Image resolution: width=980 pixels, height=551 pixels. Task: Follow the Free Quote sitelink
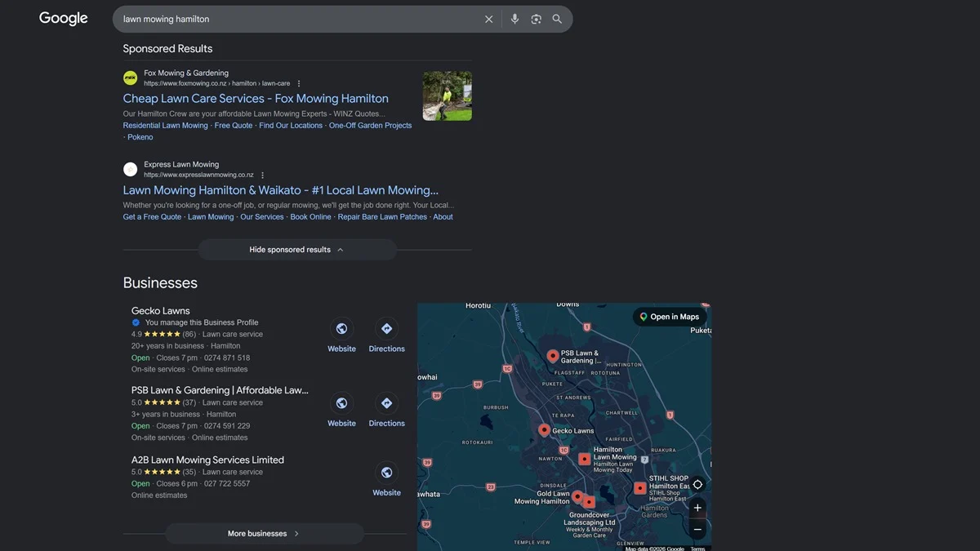(x=234, y=126)
